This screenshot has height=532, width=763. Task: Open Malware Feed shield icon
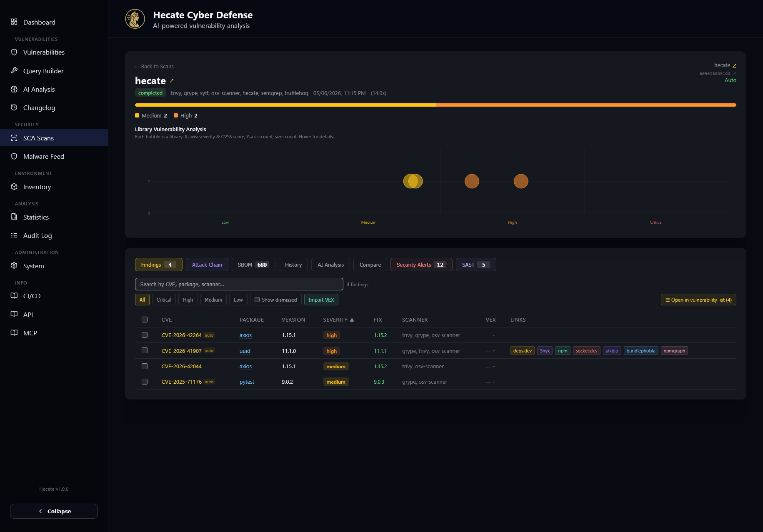[14, 156]
